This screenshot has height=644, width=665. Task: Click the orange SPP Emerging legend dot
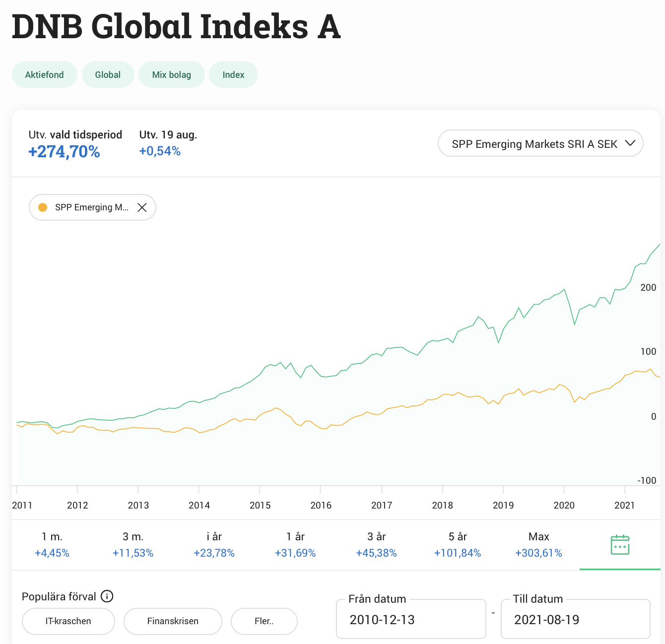pos(43,207)
